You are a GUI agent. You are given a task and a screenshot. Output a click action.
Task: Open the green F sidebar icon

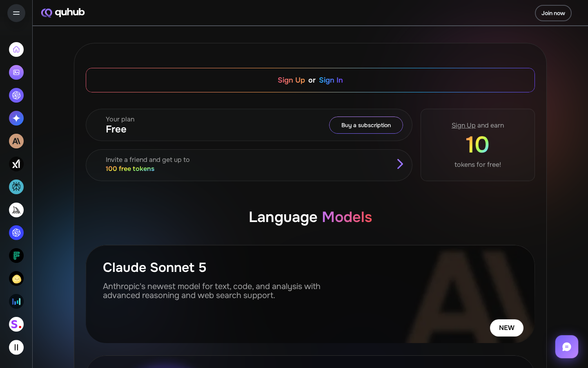(16, 256)
